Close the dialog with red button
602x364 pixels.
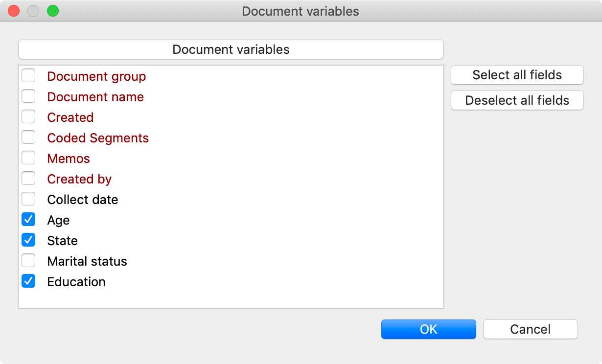(x=14, y=11)
